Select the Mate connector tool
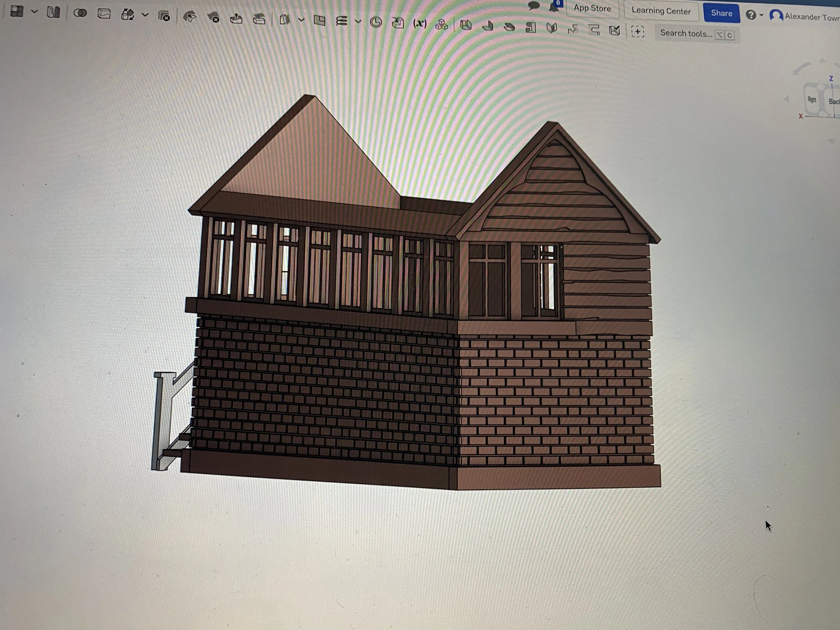 point(376,23)
